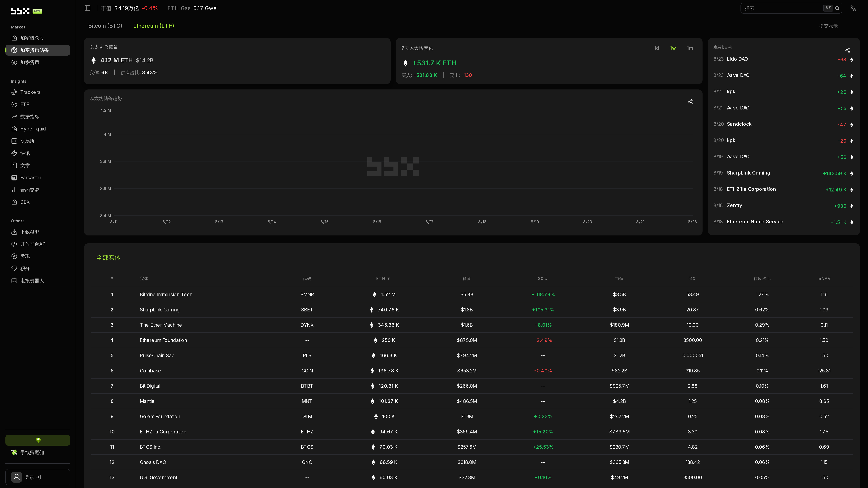Viewport: 868px width, 488px height.
Task: Click the 8/18 ETHZilla Corporation activity row
Action: (784, 189)
